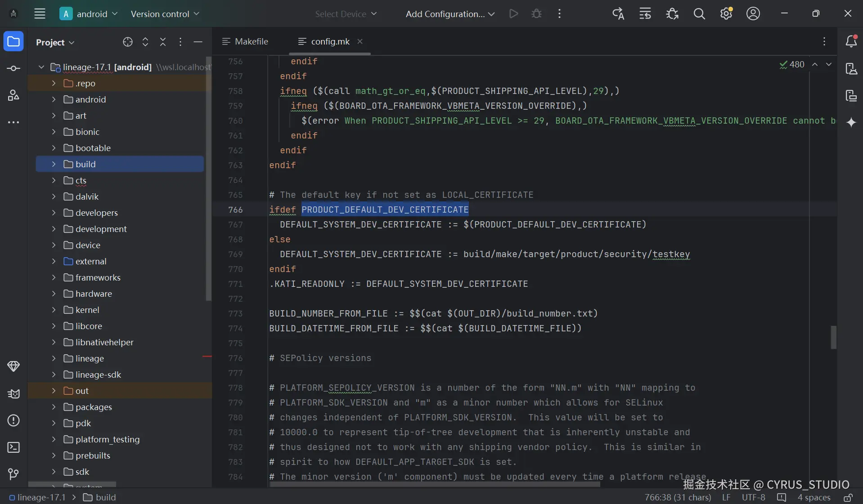Toggle the read-only lock icon in status bar
The image size is (863, 504).
848,497
